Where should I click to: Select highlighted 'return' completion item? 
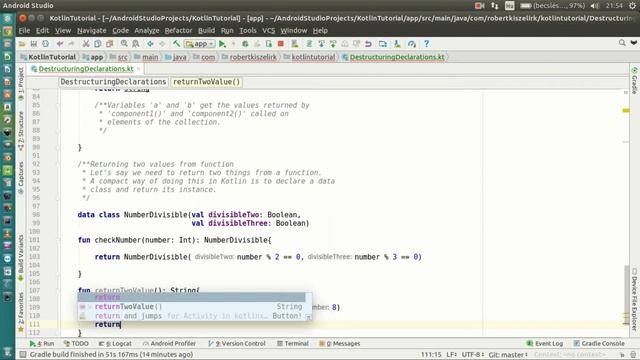(x=192, y=297)
